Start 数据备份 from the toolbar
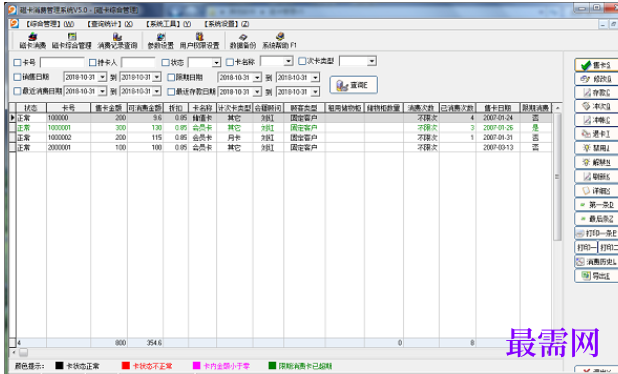Image resolution: width=618 pixels, height=374 pixels. tap(243, 41)
